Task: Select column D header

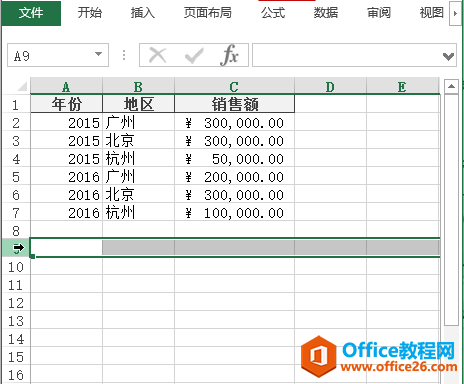Action: tap(330, 86)
